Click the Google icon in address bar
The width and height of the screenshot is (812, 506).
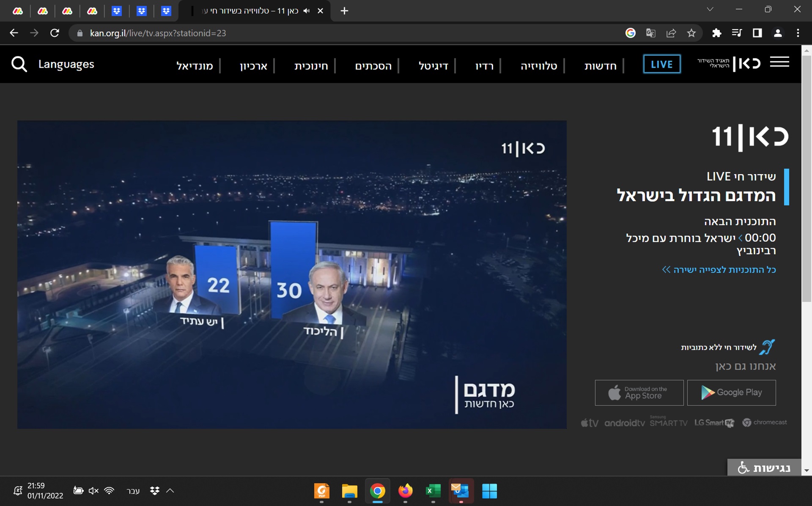click(630, 33)
